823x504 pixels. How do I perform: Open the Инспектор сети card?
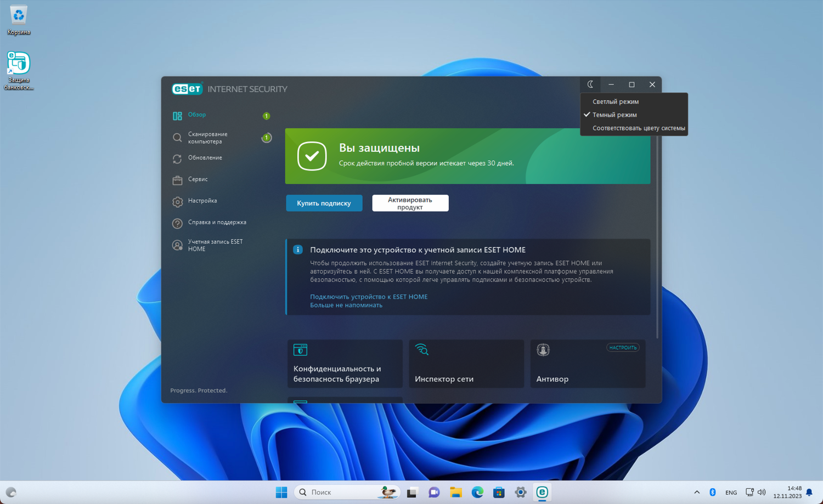coord(466,364)
